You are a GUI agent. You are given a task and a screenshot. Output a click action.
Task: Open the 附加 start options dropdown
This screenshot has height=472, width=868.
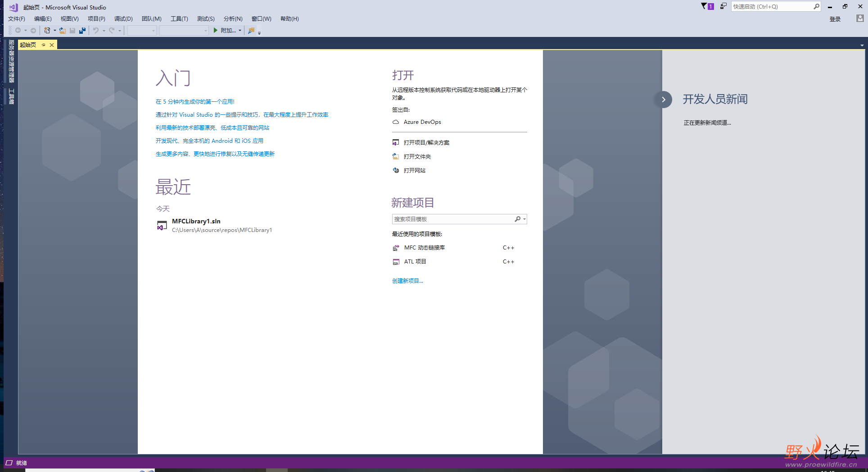point(240,31)
